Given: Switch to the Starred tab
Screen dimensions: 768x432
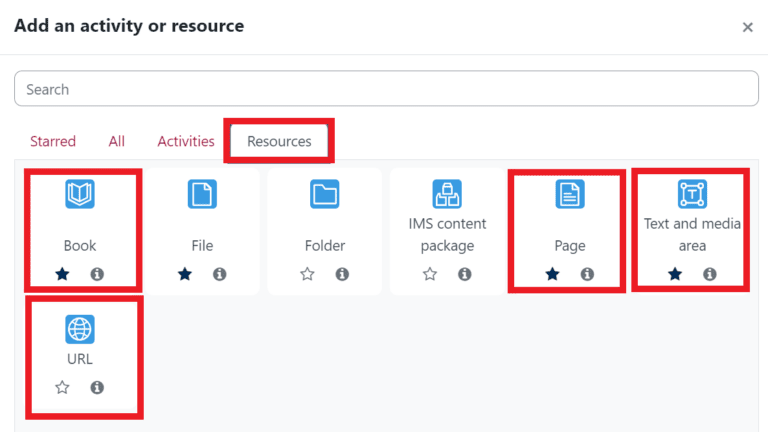Looking at the screenshot, I should pyautogui.click(x=53, y=141).
